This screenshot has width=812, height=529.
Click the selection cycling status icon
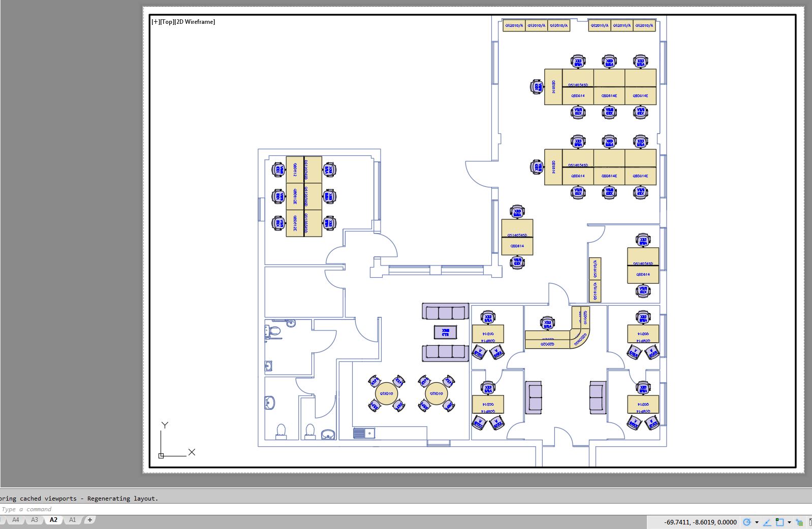coord(800,522)
